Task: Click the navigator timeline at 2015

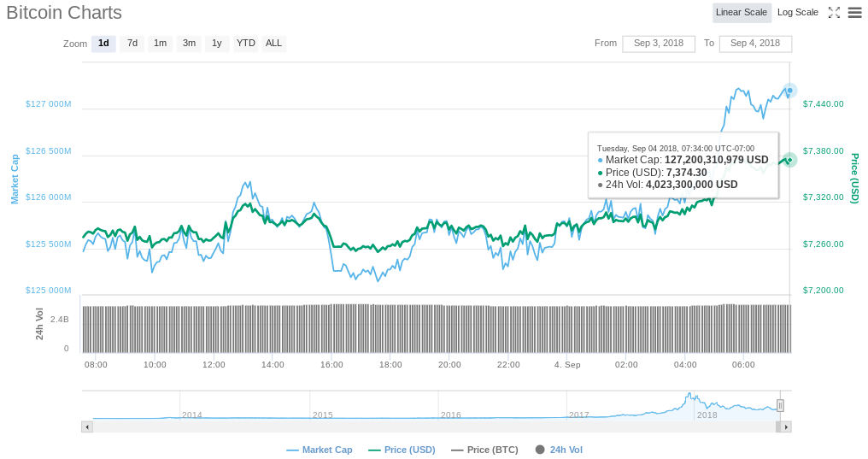Action: (323, 415)
